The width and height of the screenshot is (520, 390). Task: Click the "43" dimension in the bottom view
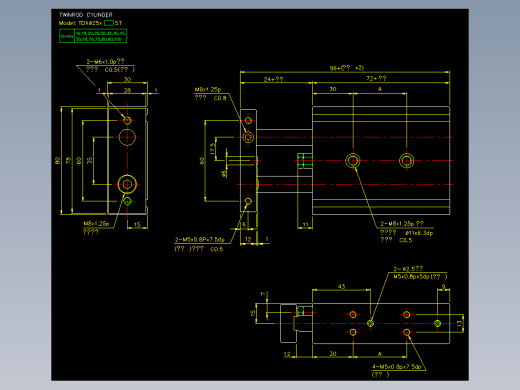(x=342, y=286)
